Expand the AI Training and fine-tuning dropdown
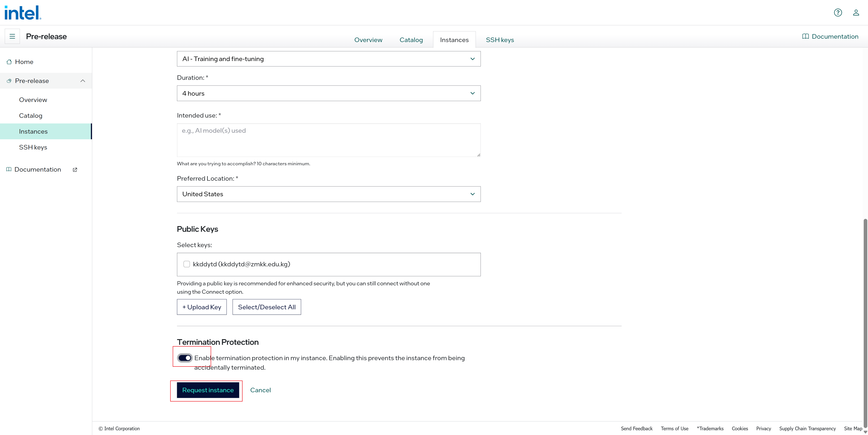868x435 pixels. 328,59
